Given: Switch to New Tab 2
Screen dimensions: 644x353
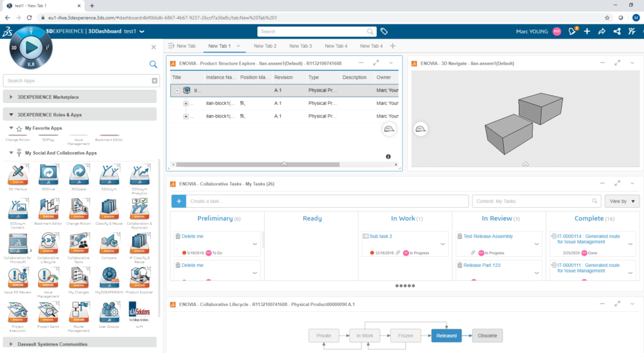Looking at the screenshot, I should pyautogui.click(x=265, y=46).
